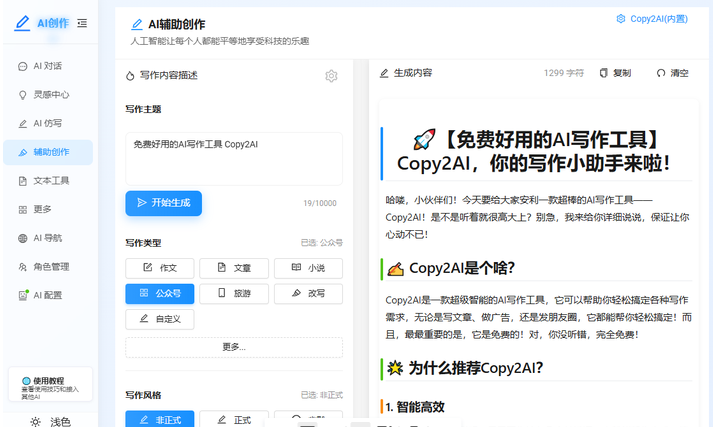Click the 1299 字符 counter
Image resolution: width=713 pixels, height=427 pixels.
point(563,73)
